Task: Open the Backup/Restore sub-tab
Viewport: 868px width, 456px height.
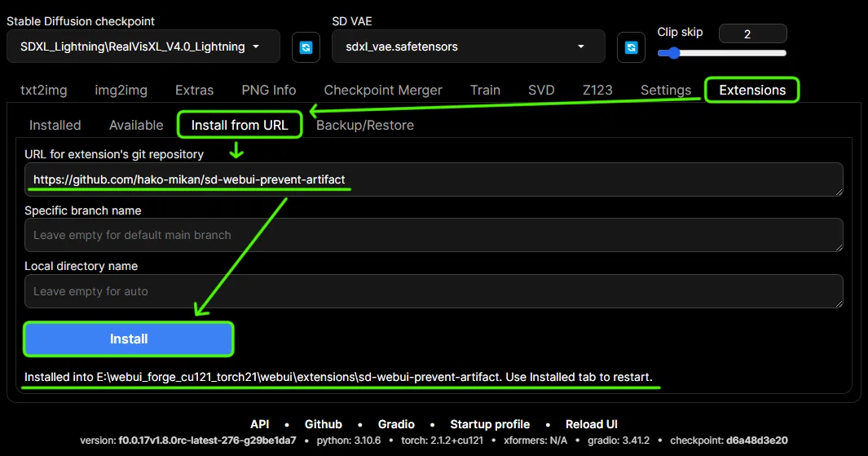Action: pyautogui.click(x=365, y=126)
